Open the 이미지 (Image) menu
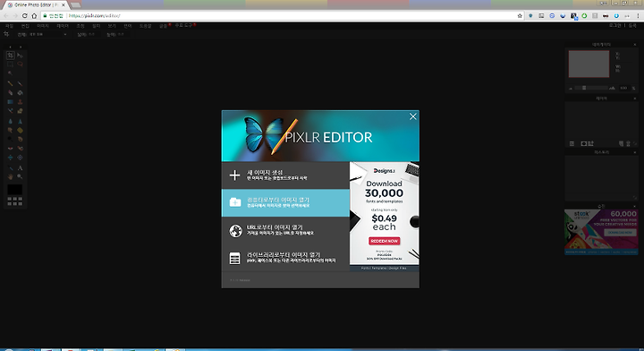The image size is (644, 351). tap(43, 26)
